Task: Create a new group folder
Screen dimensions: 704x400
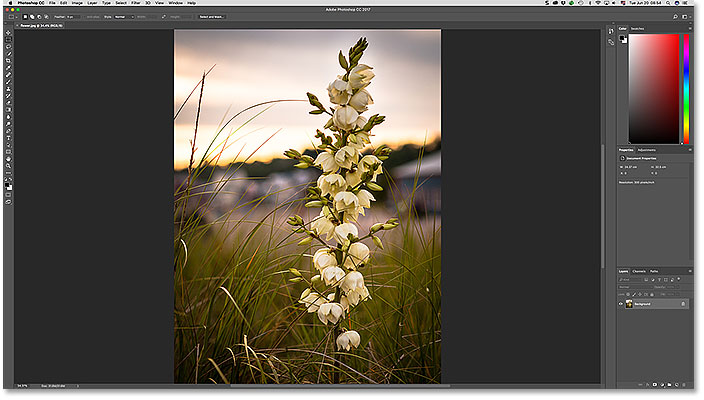Action: [x=669, y=385]
